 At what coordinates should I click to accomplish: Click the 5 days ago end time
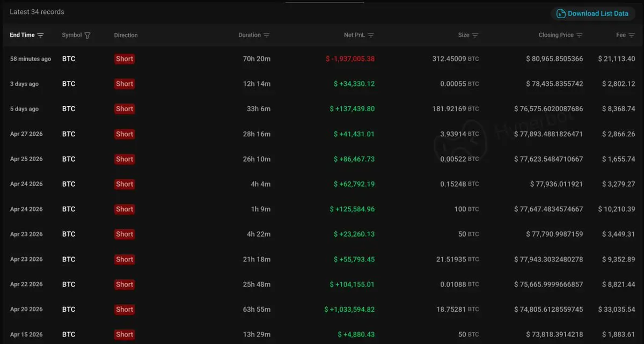[x=24, y=109]
